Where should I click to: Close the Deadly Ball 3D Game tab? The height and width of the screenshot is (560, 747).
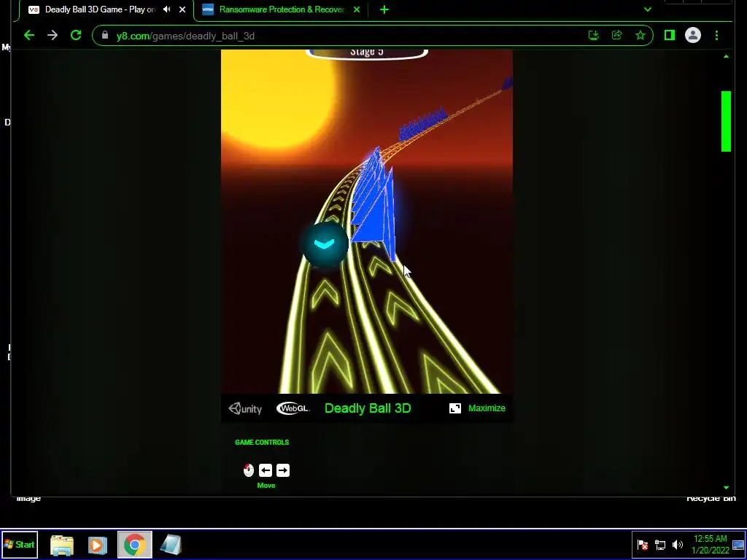pos(182,9)
